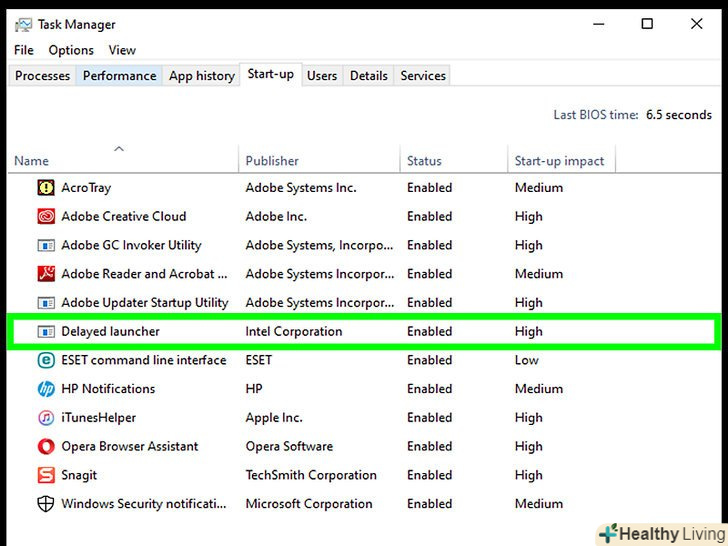Switch to the Users tab

click(322, 76)
